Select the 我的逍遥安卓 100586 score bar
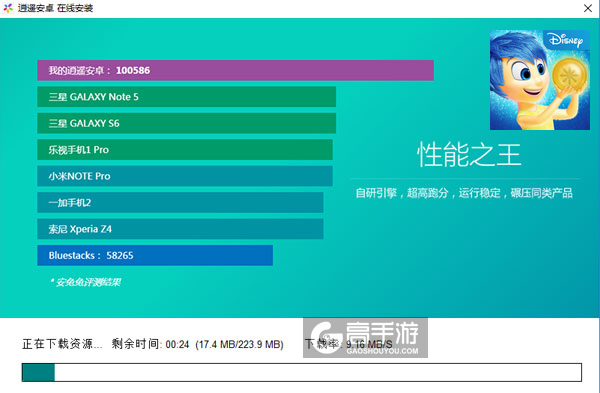Image resolution: width=600 pixels, height=393 pixels. click(x=235, y=70)
